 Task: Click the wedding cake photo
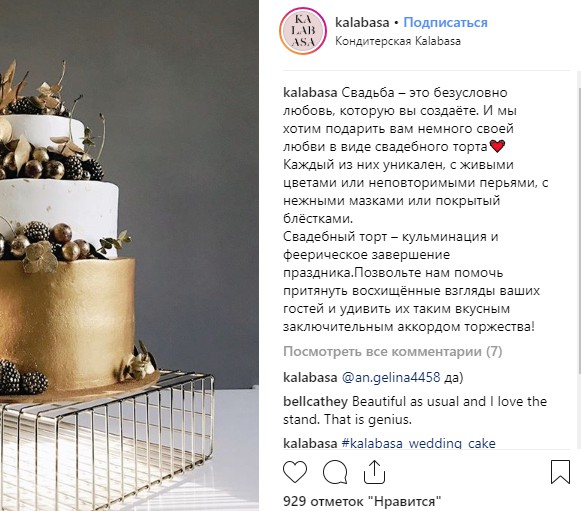[x=129, y=256]
